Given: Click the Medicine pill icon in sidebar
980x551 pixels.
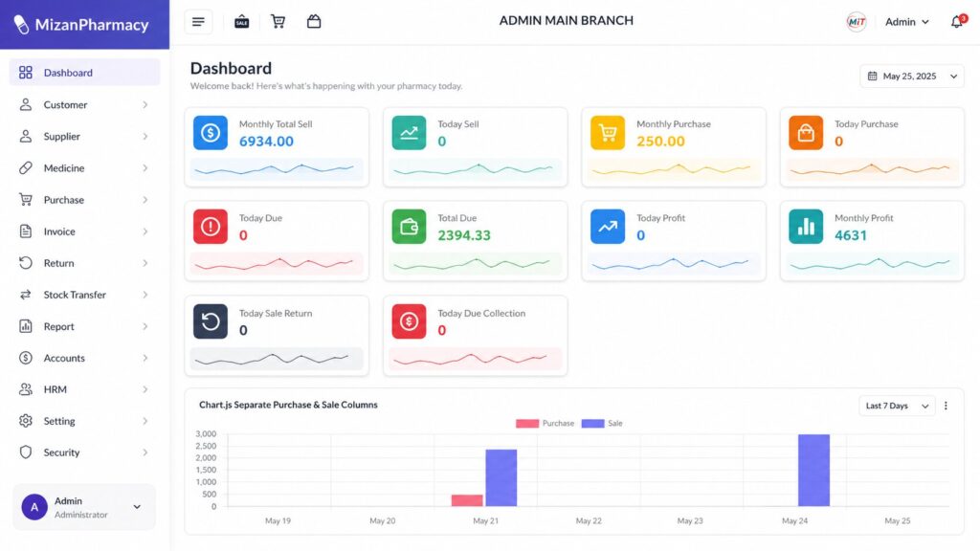Looking at the screenshot, I should 26,168.
